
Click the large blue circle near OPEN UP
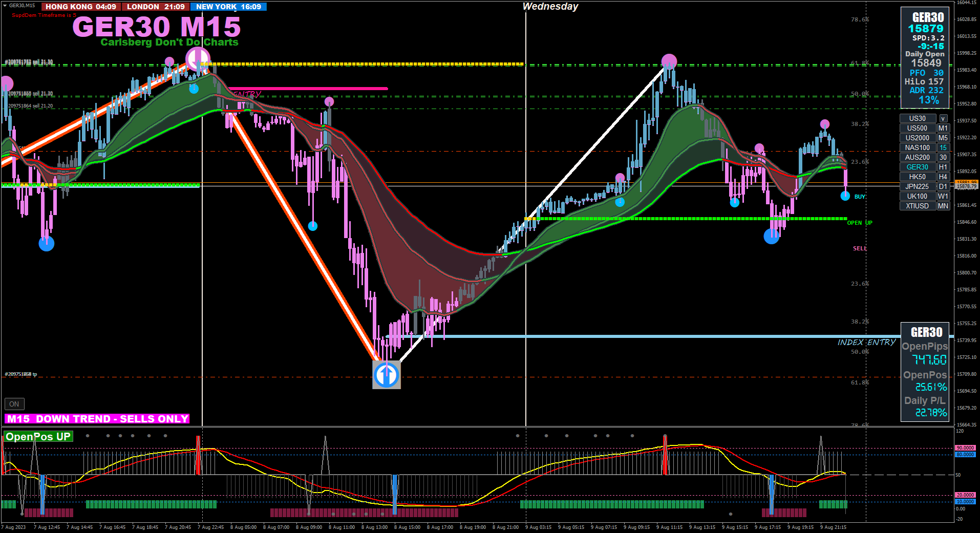pos(772,236)
